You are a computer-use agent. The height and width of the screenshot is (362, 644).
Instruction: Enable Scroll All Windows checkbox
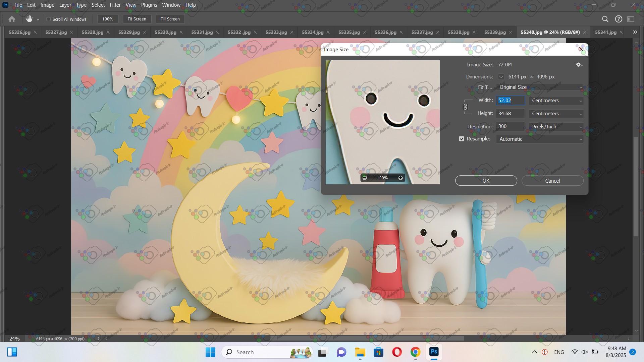pos(49,19)
